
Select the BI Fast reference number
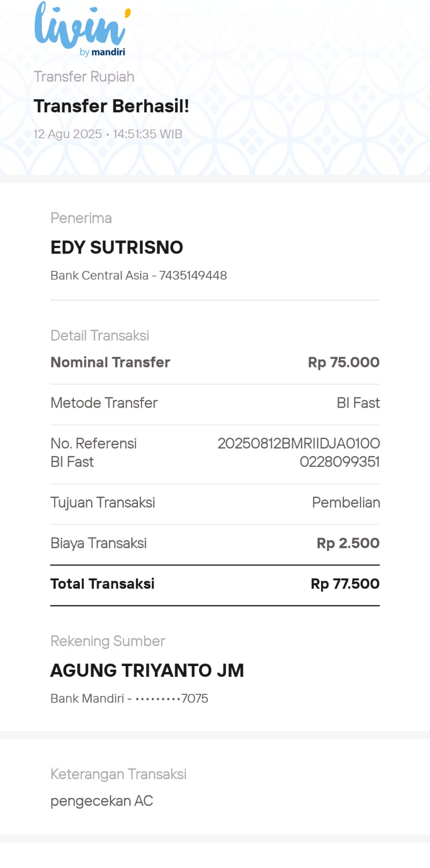(298, 453)
